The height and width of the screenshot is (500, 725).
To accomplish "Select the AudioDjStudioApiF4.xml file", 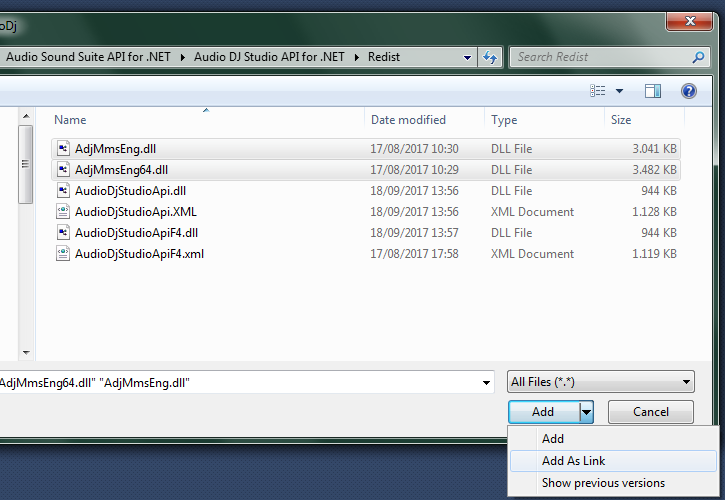I will tap(139, 254).
